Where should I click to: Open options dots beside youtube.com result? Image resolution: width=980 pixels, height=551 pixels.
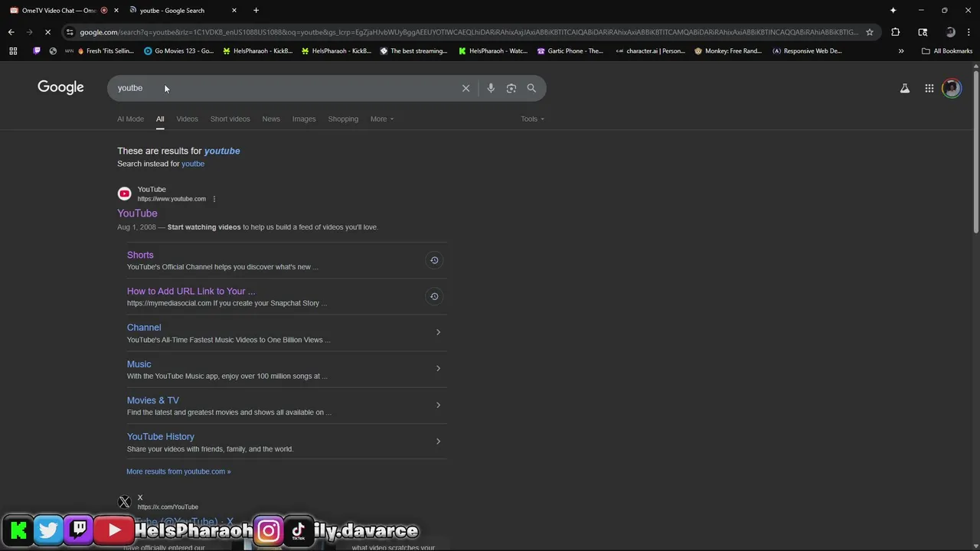[x=214, y=199]
